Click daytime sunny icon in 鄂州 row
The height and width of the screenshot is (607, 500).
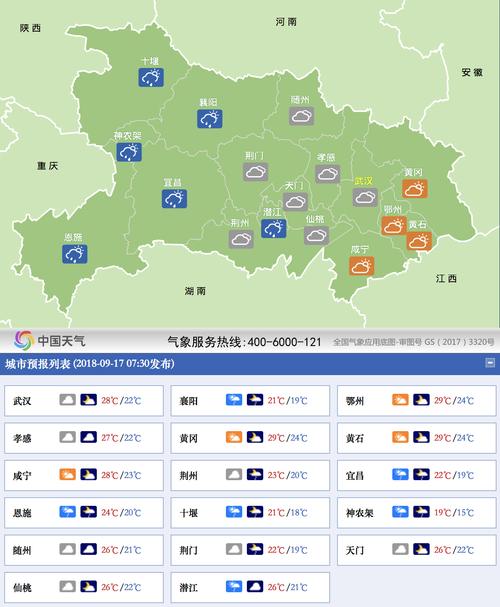(x=401, y=400)
